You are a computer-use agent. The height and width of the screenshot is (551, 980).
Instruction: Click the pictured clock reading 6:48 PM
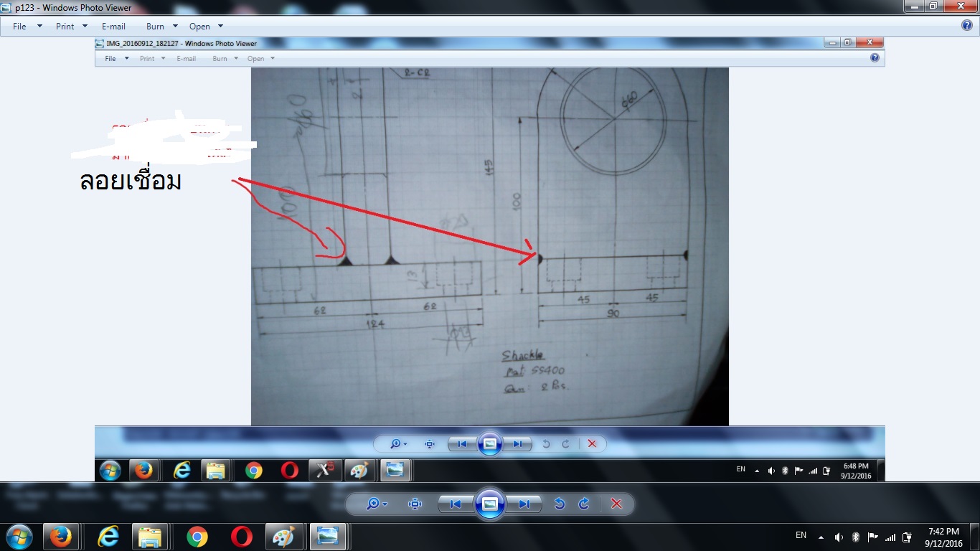(x=854, y=470)
